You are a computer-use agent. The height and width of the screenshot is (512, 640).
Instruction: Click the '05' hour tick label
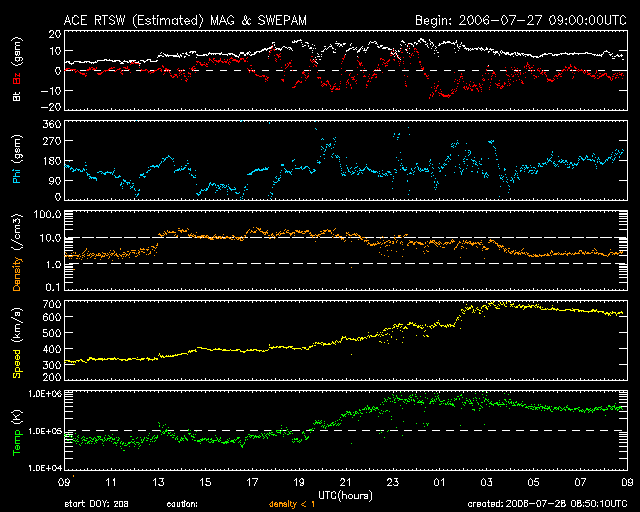click(x=533, y=482)
